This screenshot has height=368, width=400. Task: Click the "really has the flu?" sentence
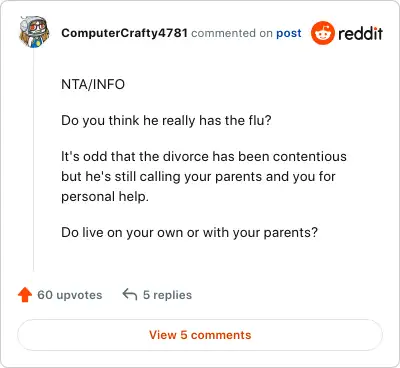pos(166,120)
